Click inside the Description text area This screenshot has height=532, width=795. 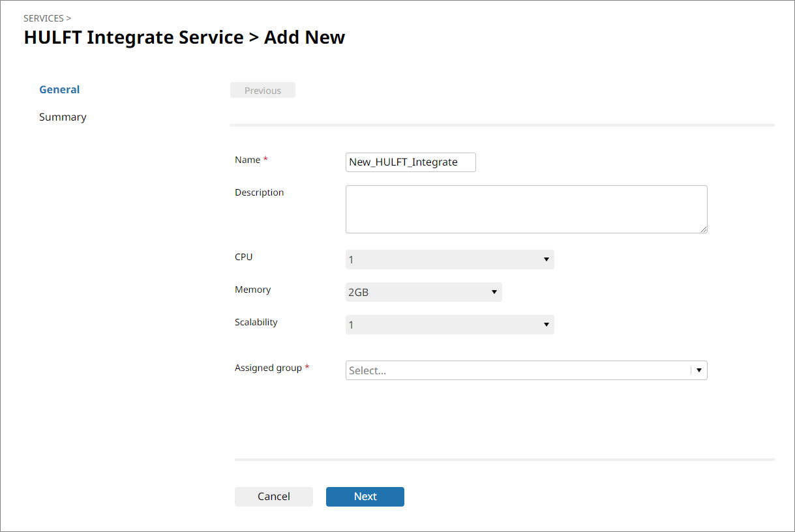526,209
